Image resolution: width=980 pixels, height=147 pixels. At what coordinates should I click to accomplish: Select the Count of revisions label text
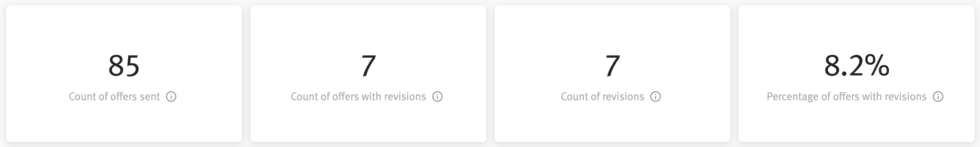(602, 97)
